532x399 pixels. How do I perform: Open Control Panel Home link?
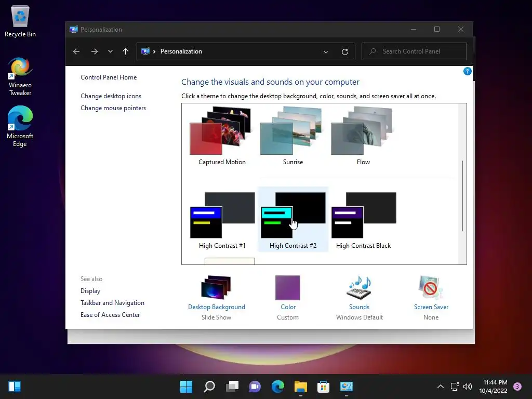click(109, 77)
